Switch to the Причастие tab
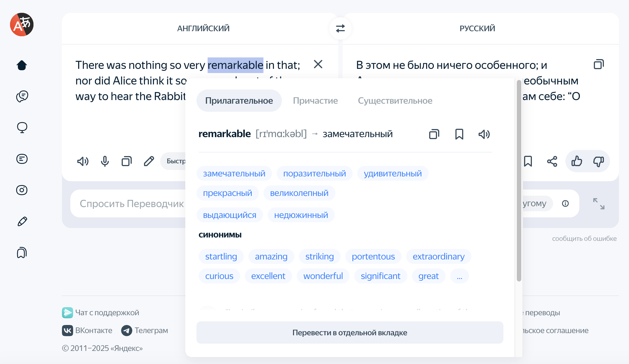The image size is (629, 364). (x=315, y=101)
